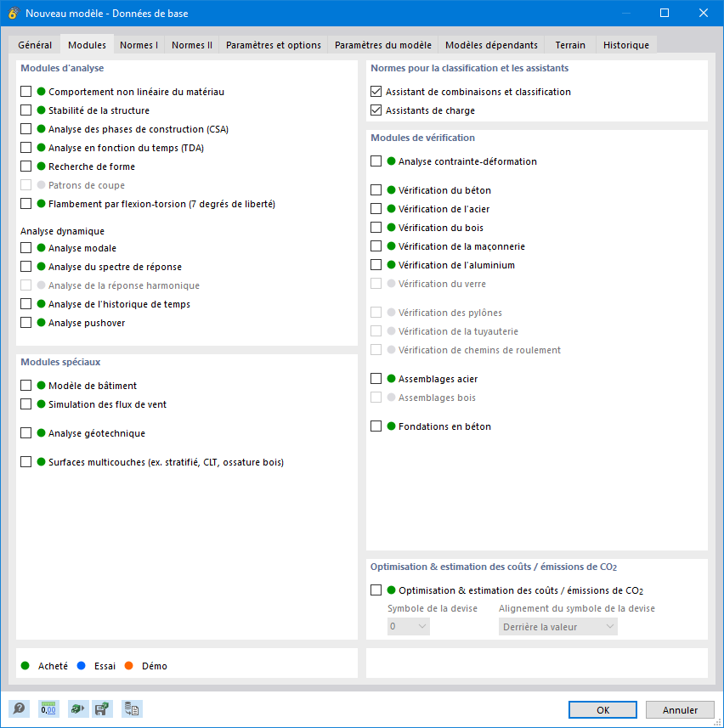Viewport: 724px width, 728px height.
Task: Click the orange Démo legend dot
Action: click(128, 666)
